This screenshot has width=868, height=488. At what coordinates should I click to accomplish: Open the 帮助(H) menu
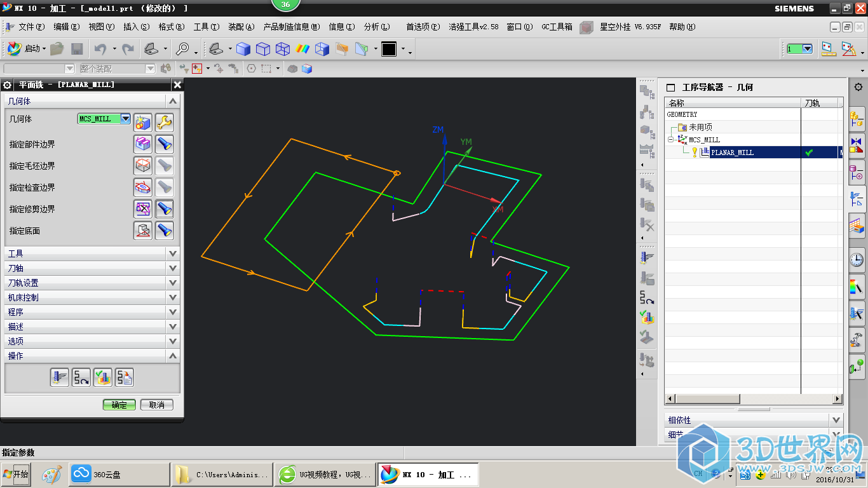682,27
